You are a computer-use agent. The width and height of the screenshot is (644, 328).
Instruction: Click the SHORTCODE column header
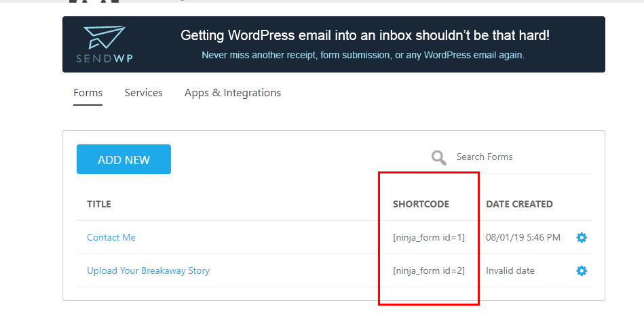click(x=421, y=204)
